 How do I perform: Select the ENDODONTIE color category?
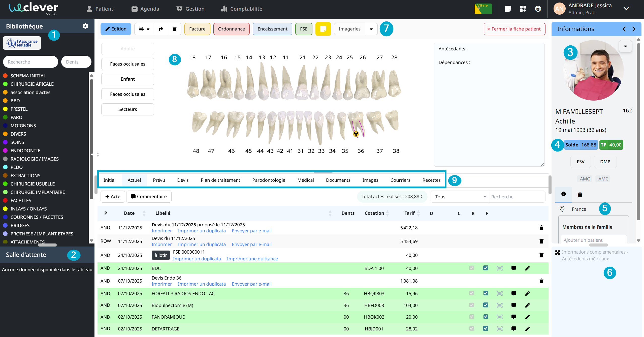pos(25,150)
